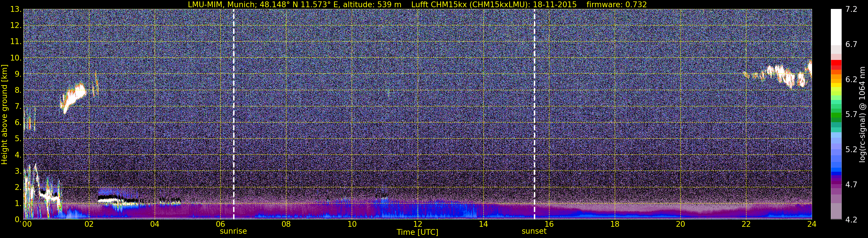Click the 'firmware: 0.732' text in the title
This screenshot has width=868, height=238.
[616, 4]
